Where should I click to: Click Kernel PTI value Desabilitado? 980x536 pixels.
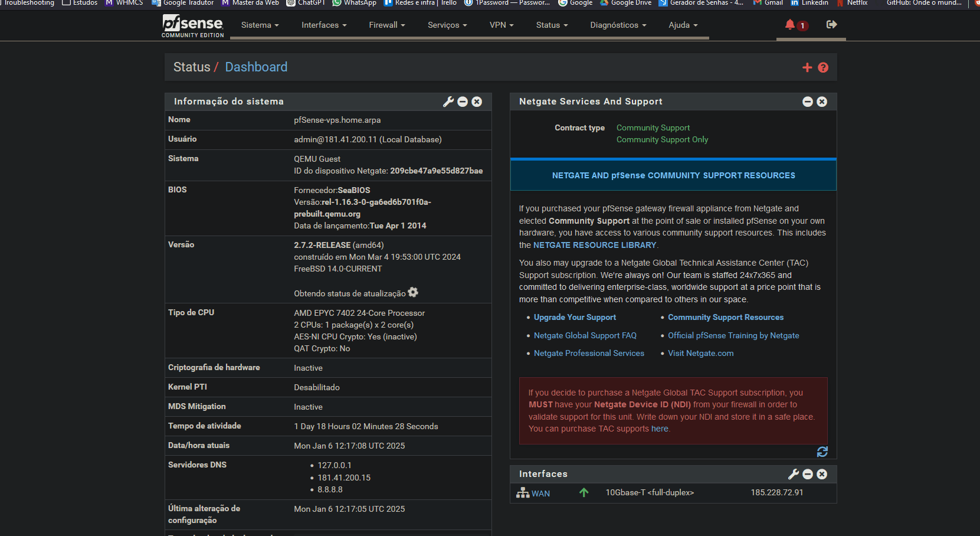(317, 387)
